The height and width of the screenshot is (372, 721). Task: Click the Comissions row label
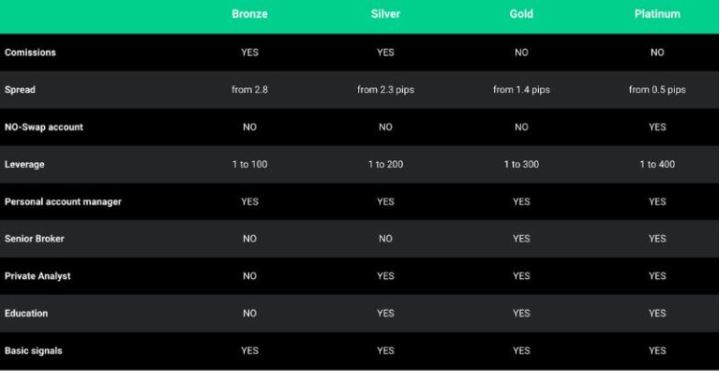30,52
